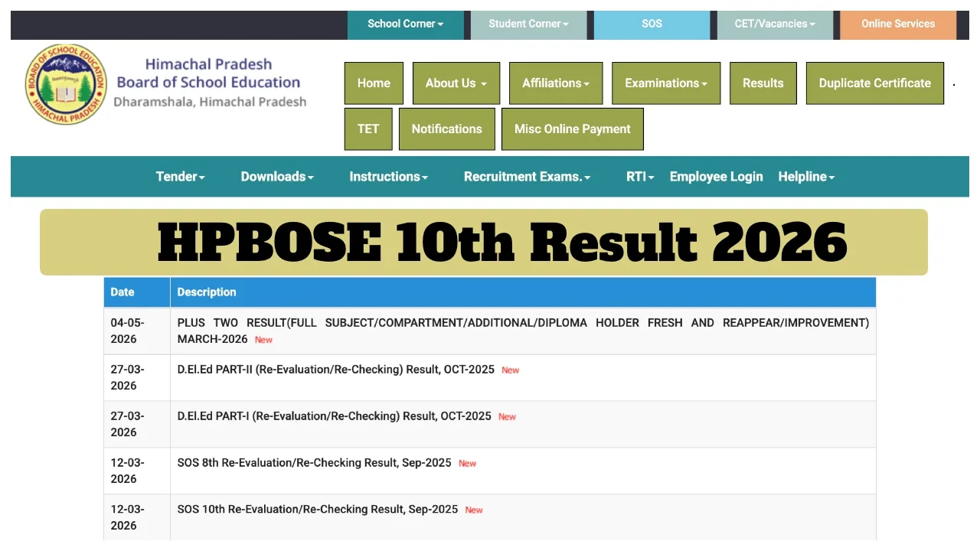Open SOS 8th Re-Evaluation Result Sep-2025
This screenshot has height=551, width=980.
tap(315, 463)
